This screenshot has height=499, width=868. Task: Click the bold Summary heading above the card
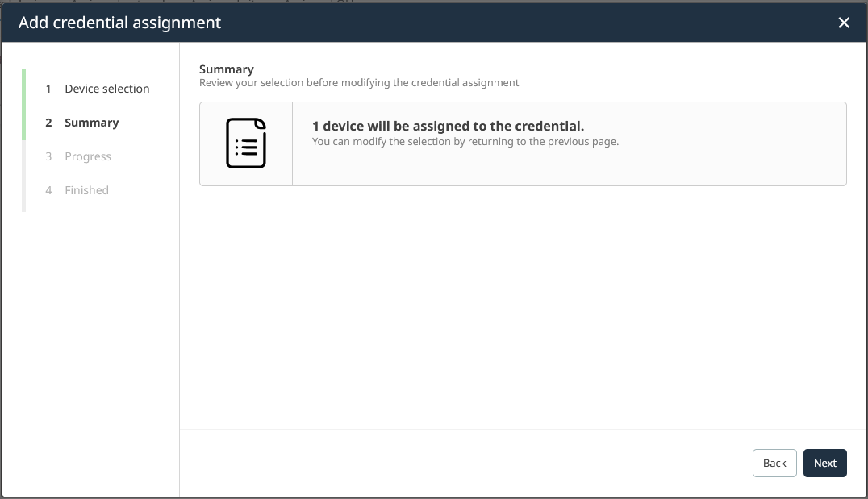pos(227,69)
